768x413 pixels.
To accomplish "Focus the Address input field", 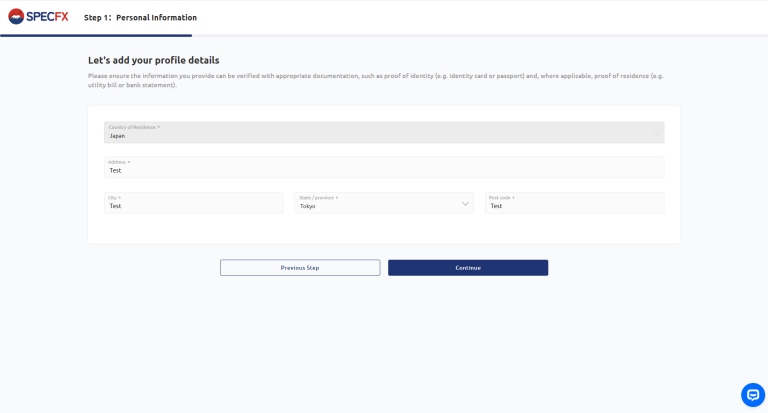I will point(383,170).
